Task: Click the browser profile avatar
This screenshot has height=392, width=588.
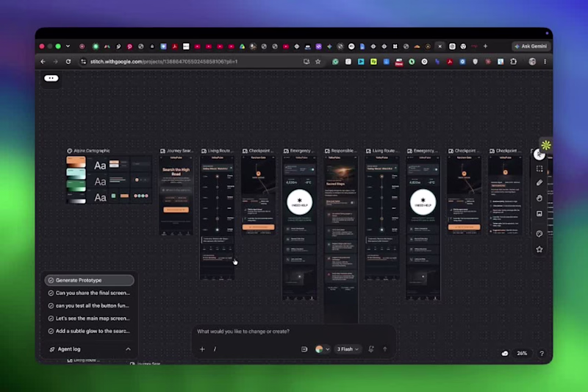Action: 532,62
